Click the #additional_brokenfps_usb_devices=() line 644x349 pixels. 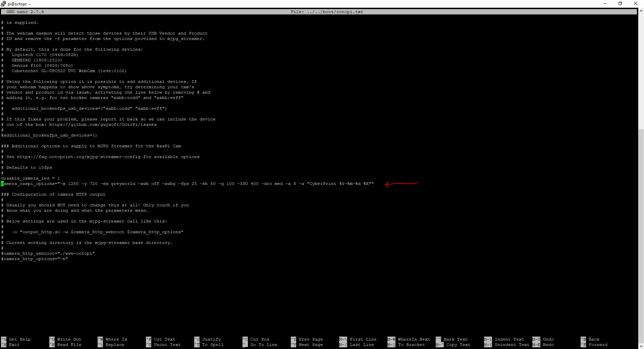click(49, 135)
